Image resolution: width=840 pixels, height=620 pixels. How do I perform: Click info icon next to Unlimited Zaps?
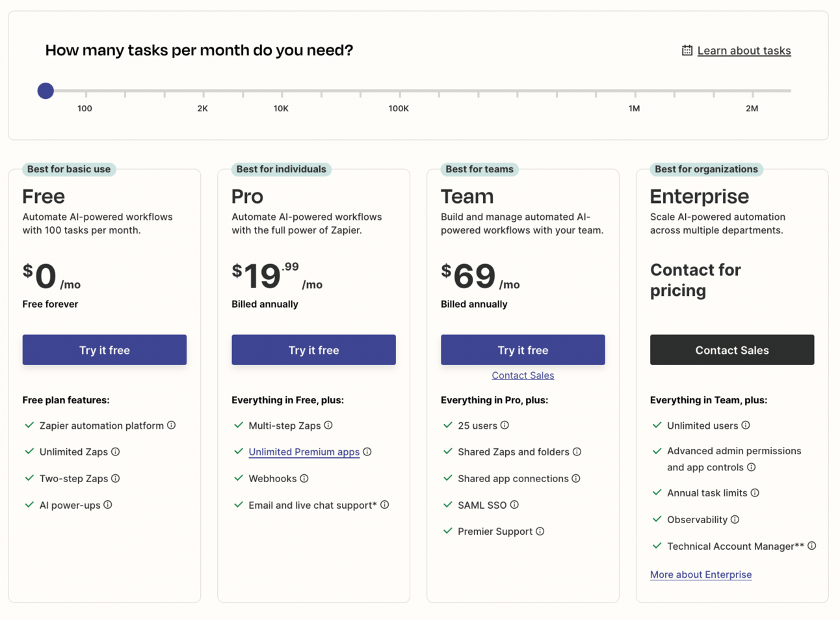115,452
